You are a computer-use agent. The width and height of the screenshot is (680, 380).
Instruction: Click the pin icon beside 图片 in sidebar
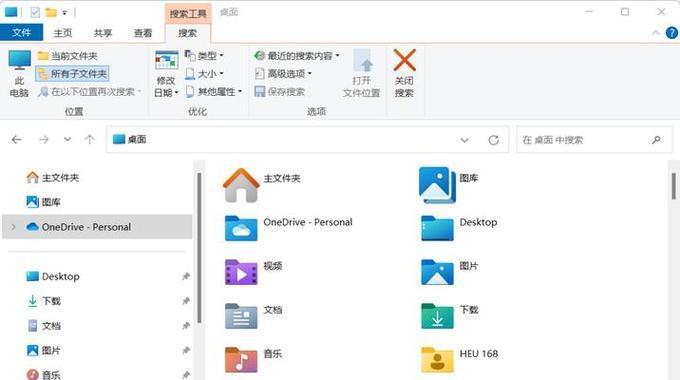[186, 351]
